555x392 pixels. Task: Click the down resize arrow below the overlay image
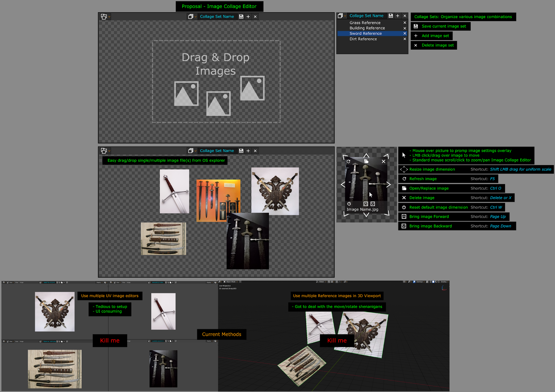[366, 215]
